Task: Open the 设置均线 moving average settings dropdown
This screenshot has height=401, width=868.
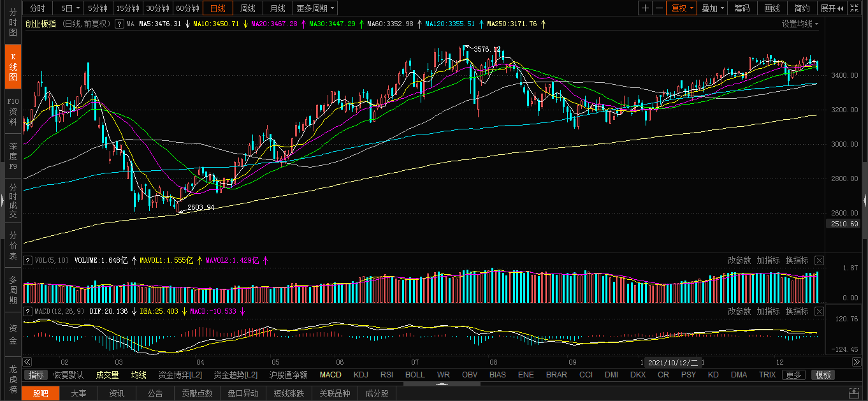Action: (x=800, y=24)
